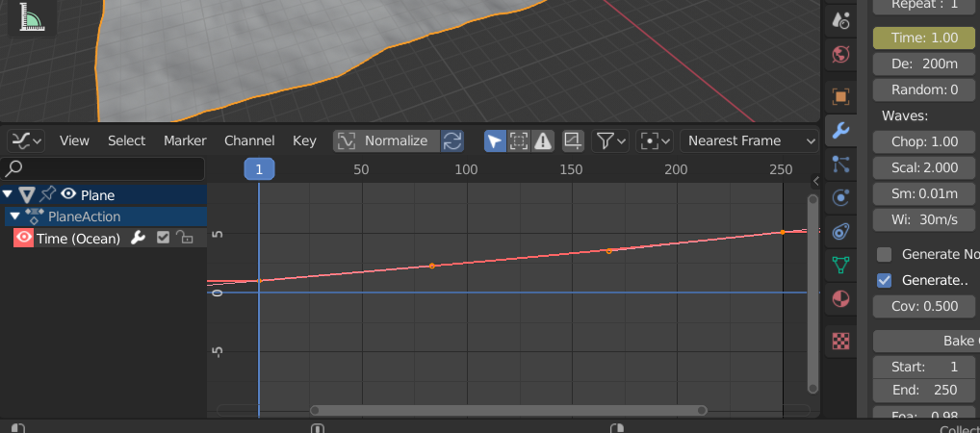Open the Nearest Frame snapping dropdown
Image resolution: width=980 pixels, height=433 pixels.
749,141
